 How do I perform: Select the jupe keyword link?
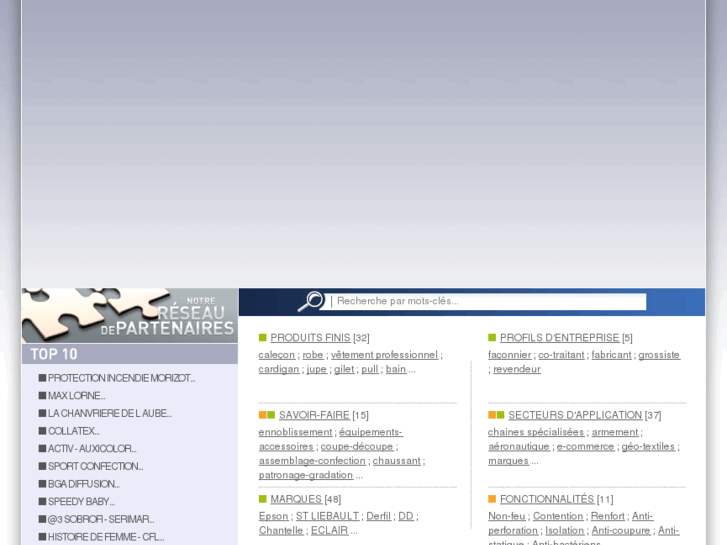[x=317, y=369]
